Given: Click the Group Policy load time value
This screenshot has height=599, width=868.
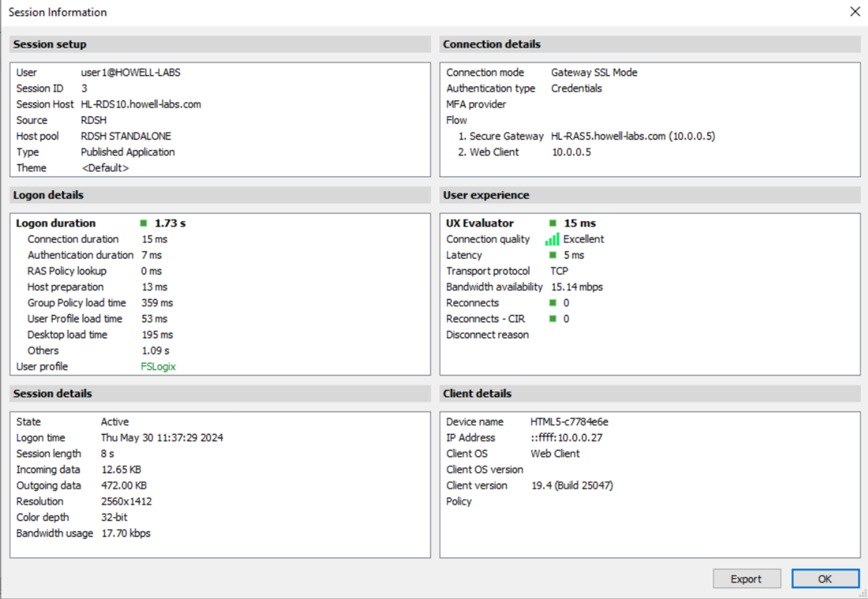Looking at the screenshot, I should click(157, 303).
